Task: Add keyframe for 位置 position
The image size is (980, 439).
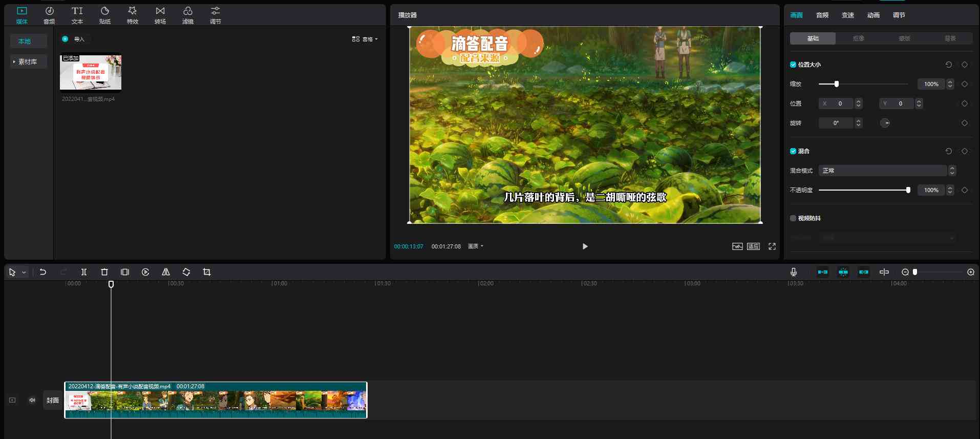Action: click(965, 103)
